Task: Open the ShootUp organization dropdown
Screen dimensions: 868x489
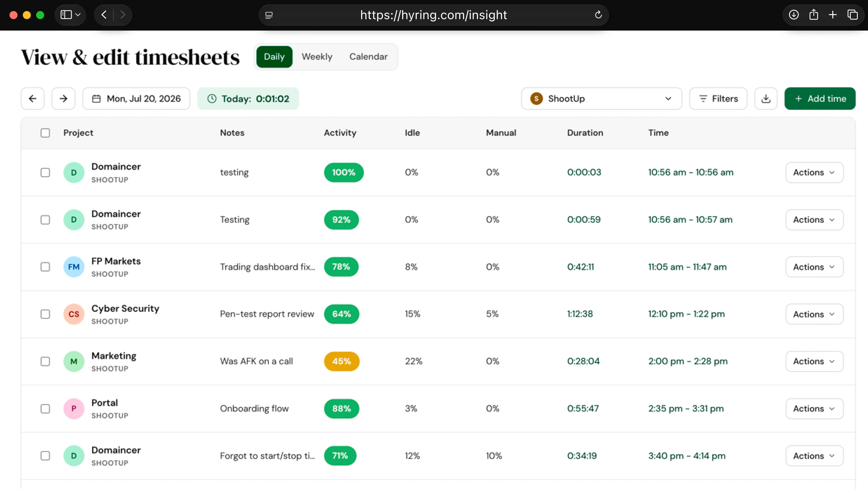Action: pyautogui.click(x=601, y=98)
